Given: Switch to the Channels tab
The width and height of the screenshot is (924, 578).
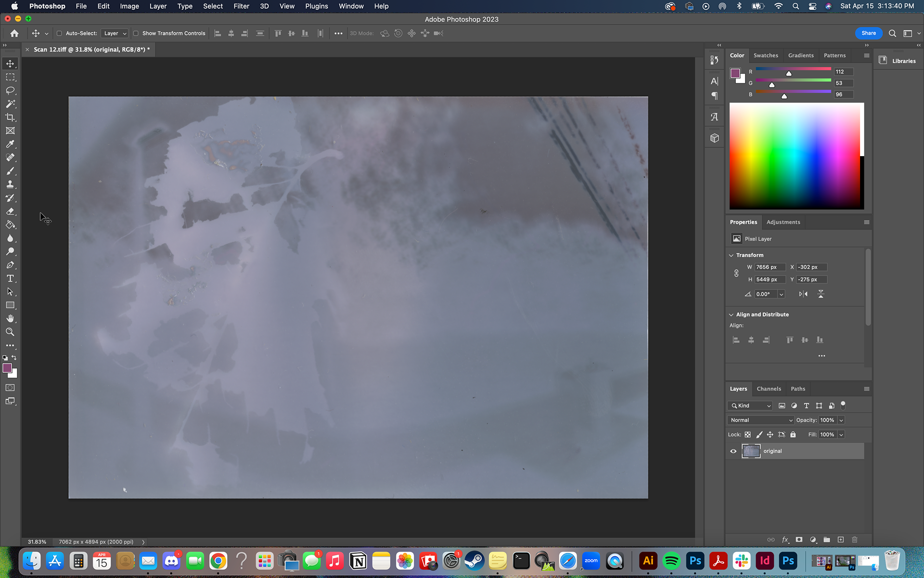Looking at the screenshot, I should point(769,389).
